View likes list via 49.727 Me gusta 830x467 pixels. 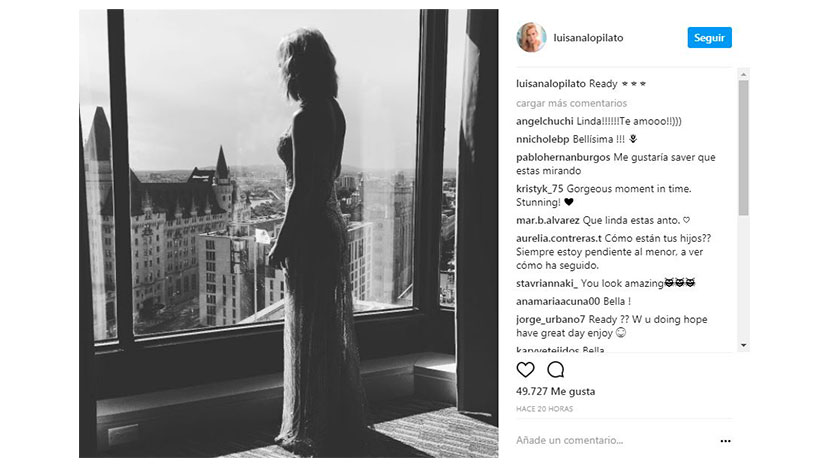click(555, 391)
